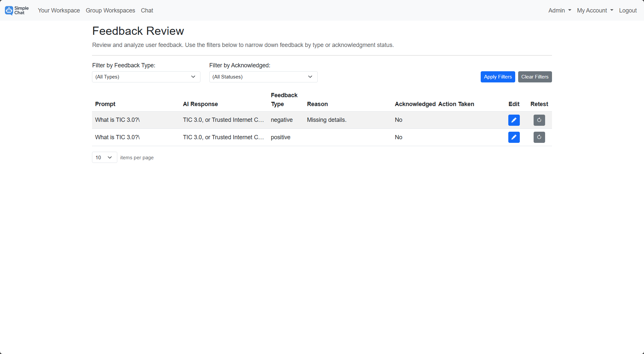Apply the selected filters
The image size is (644, 354).
click(x=498, y=77)
